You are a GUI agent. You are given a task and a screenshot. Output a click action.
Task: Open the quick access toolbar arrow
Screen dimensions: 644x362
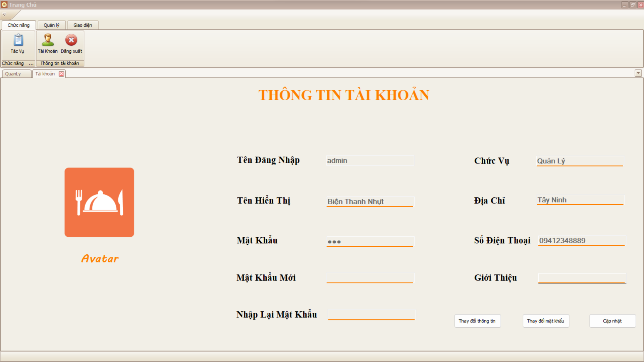coord(4,14)
